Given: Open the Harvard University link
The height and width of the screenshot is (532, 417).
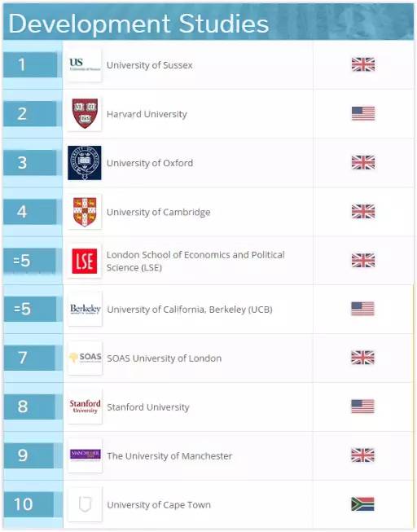Looking at the screenshot, I should (147, 114).
